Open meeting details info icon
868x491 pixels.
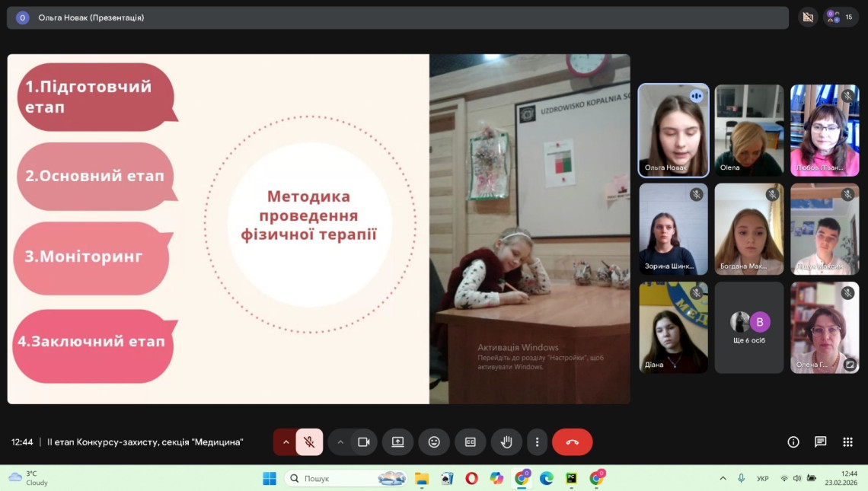[793, 442]
